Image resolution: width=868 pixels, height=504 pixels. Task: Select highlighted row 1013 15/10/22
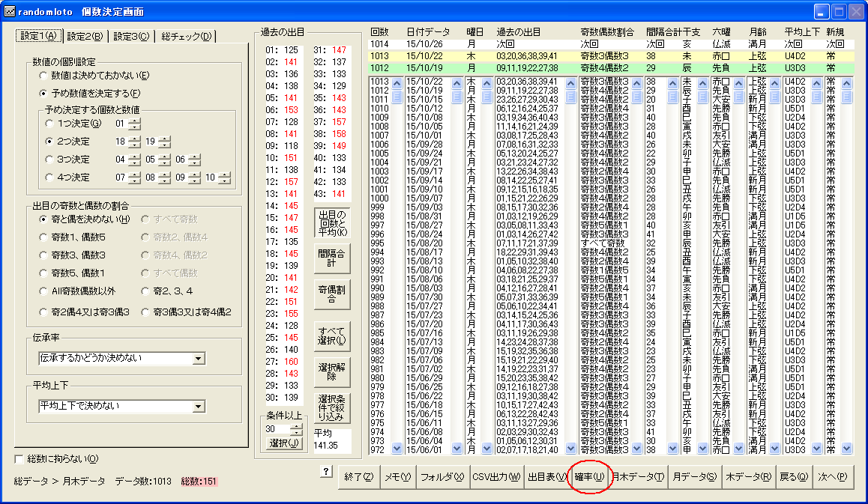(x=611, y=56)
